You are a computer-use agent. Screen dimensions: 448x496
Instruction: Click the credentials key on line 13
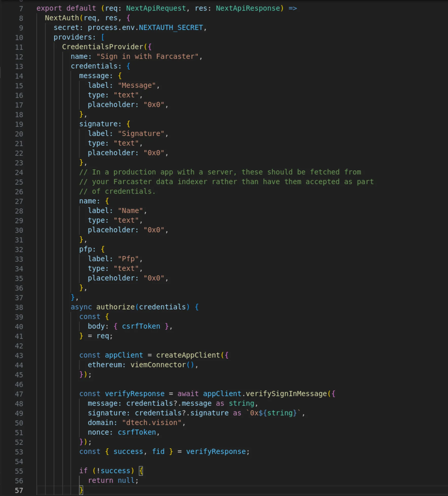point(94,66)
